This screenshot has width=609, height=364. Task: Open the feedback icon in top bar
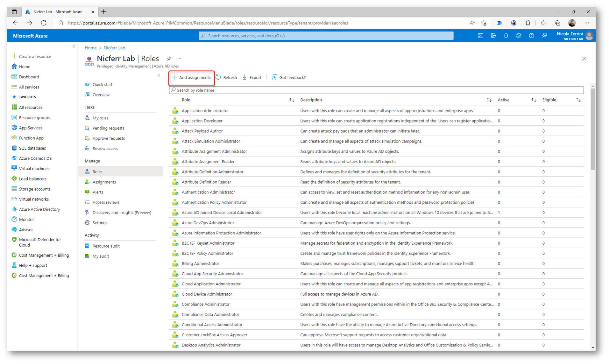[544, 36]
